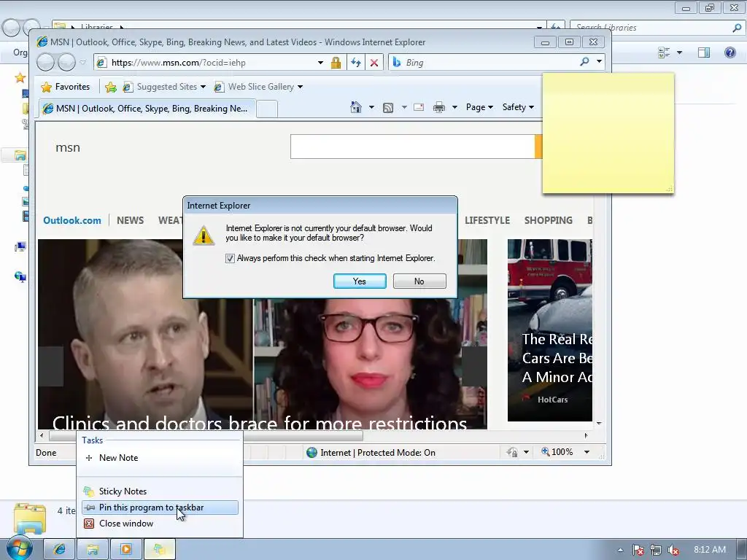Click the security lock icon in address bar
Screen dimensions: 747x560
(x=336, y=63)
